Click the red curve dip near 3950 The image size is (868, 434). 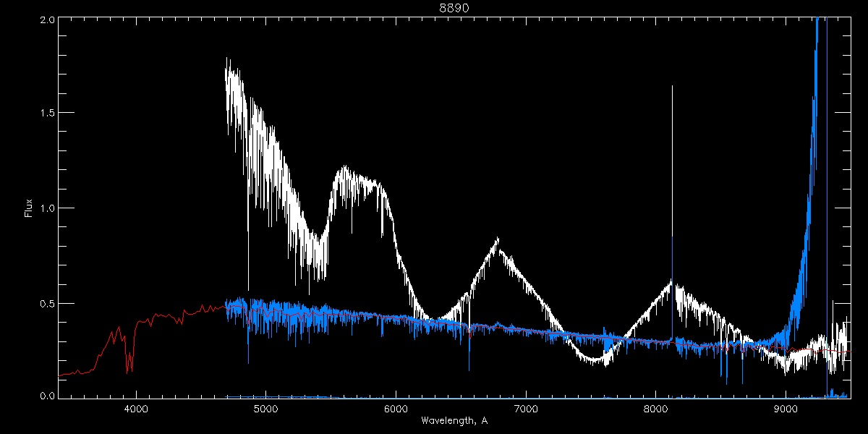tap(128, 370)
